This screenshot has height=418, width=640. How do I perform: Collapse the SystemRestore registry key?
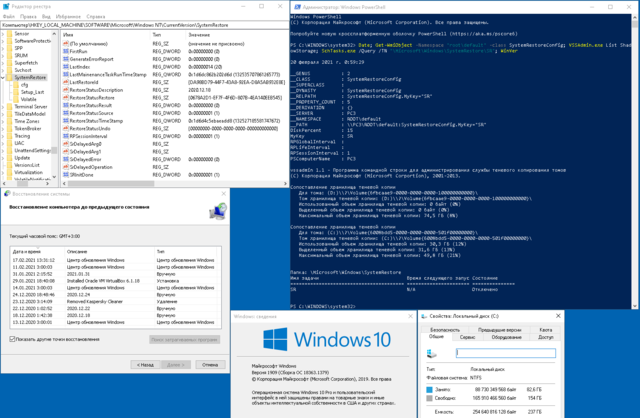[3, 78]
